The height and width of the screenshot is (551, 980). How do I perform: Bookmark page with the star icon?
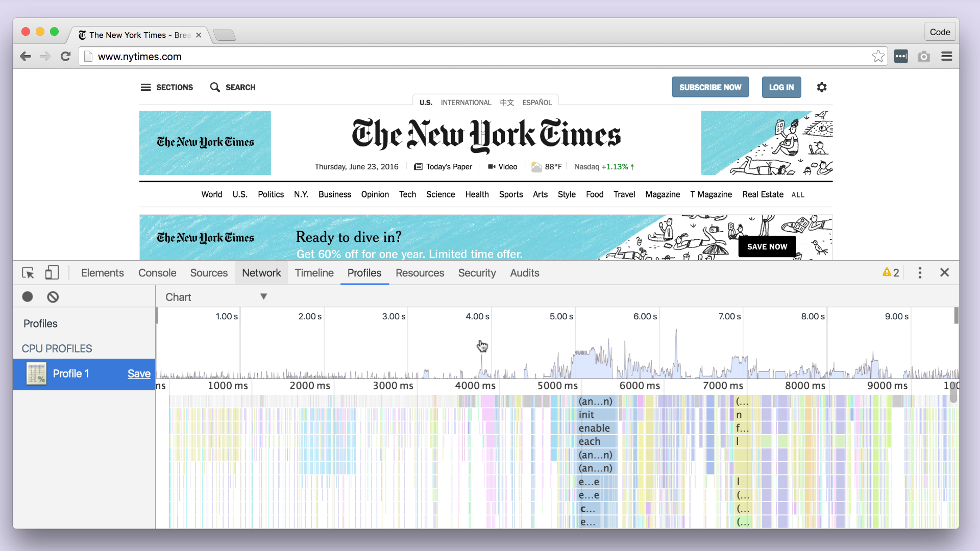tap(878, 56)
